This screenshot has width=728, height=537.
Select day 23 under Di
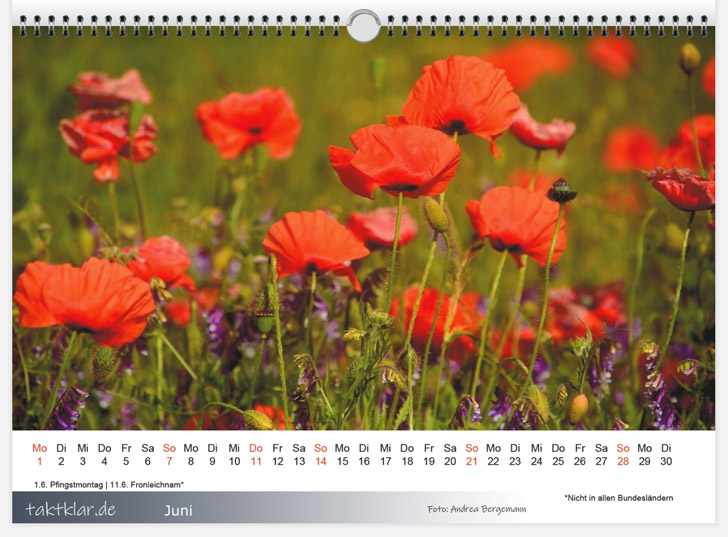click(515, 461)
